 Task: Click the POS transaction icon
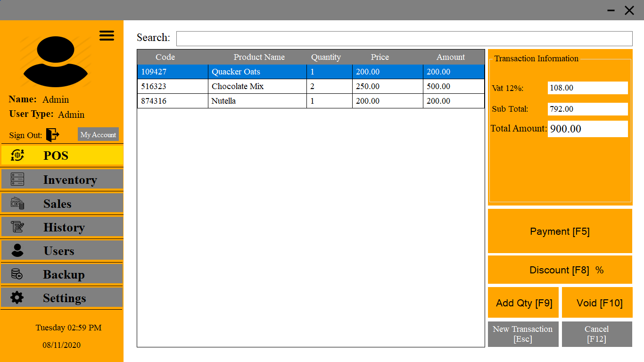(18, 155)
